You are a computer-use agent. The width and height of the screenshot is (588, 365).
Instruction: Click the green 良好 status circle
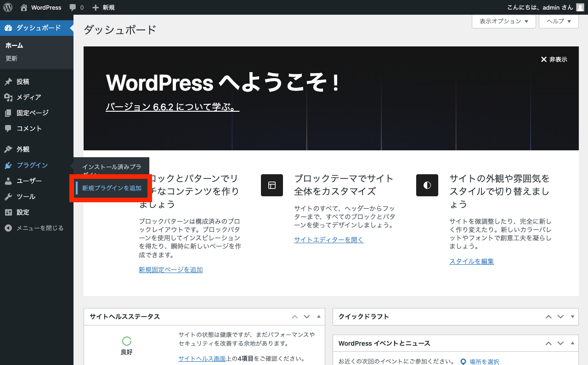pyautogui.click(x=127, y=341)
